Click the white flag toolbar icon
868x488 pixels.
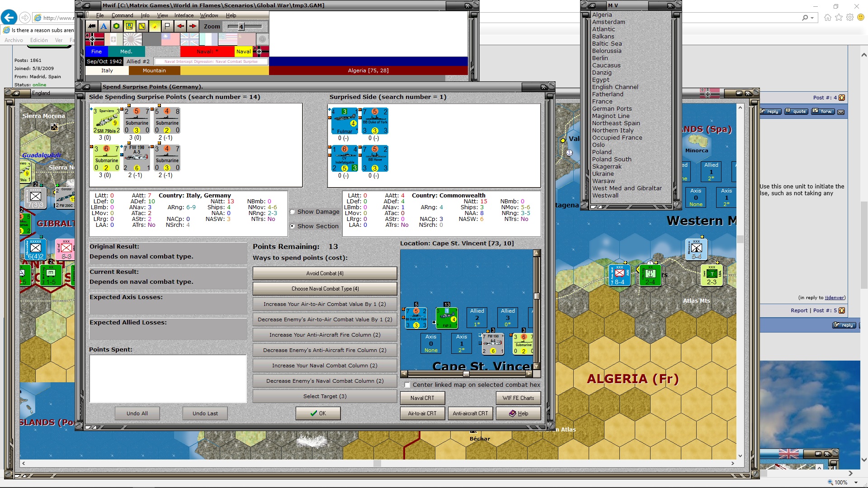pos(167,26)
